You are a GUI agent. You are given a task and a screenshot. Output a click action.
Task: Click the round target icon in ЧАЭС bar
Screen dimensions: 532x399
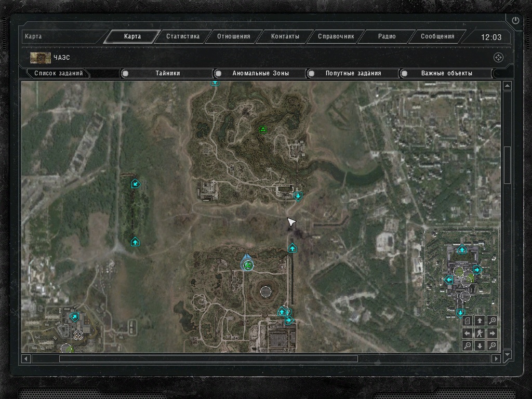(x=498, y=58)
